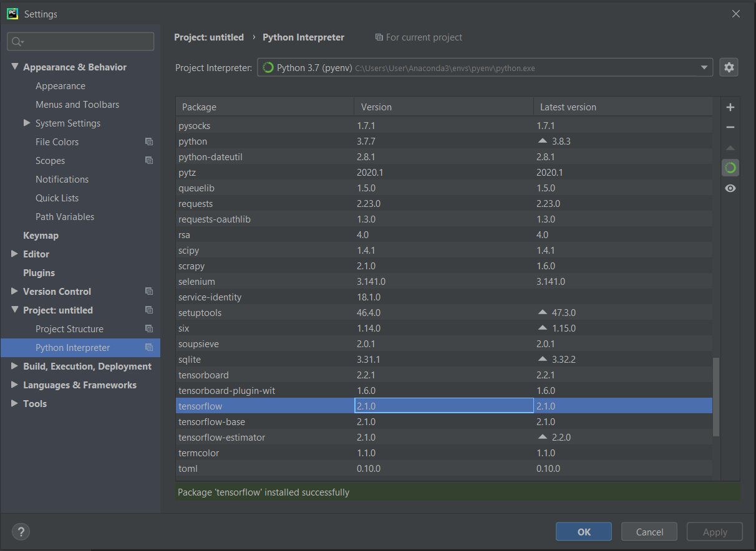The image size is (756, 551).
Task: Open Menus and Toolbars settings
Action: click(x=77, y=105)
